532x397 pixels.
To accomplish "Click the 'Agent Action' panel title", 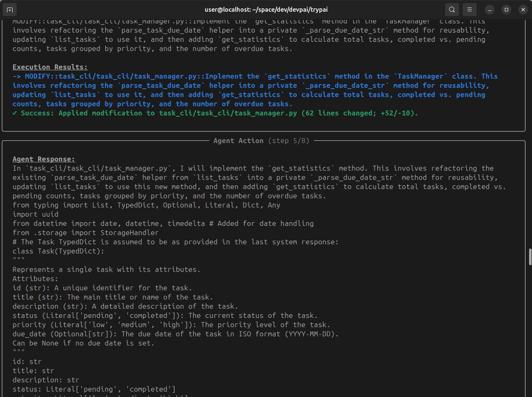I will pos(238,141).
